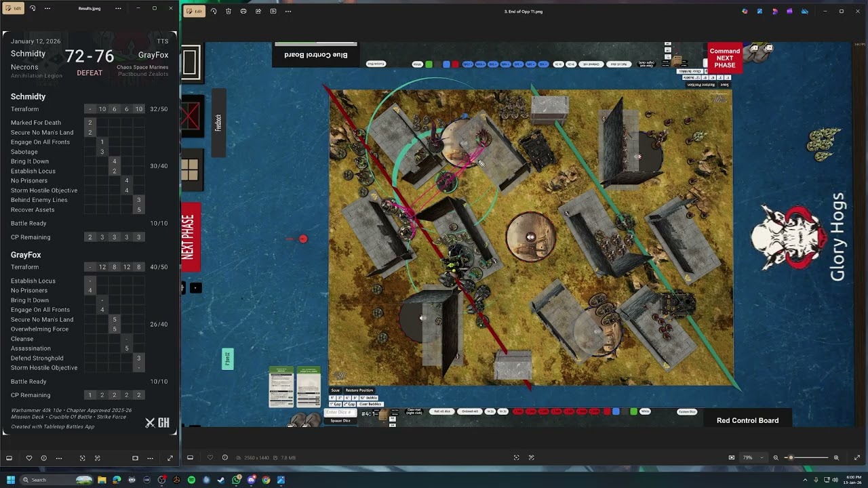Open the menu beside the Results.jpeg rotate icon
The image size is (868, 488).
tap(47, 8)
